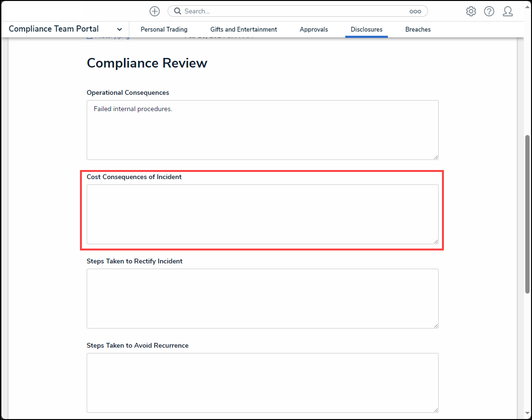Open the user profile icon
The image size is (532, 420).
(508, 11)
